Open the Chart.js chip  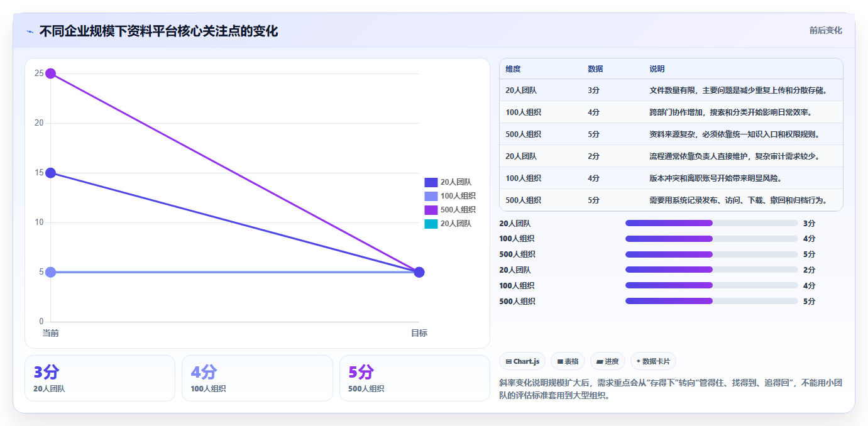pos(522,361)
